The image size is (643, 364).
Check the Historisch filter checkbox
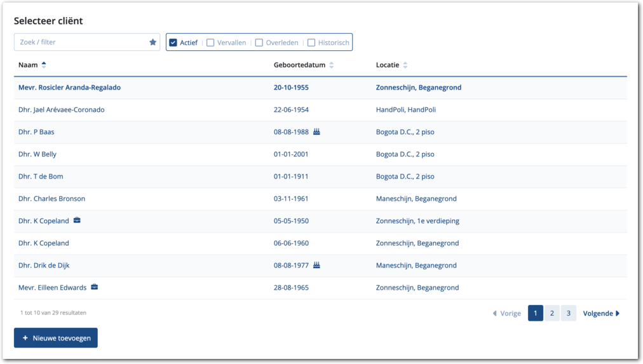tap(311, 43)
